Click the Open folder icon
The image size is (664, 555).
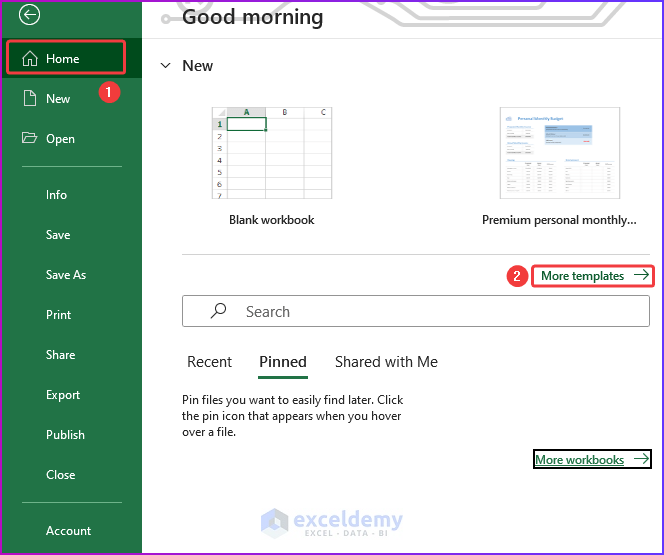pos(29,138)
